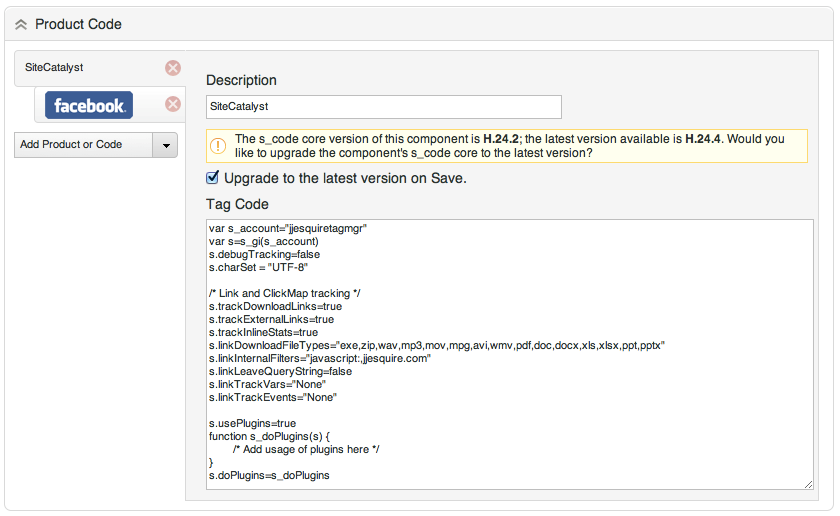The image size is (840, 516).
Task: Uncheck Upgrade to the latest version checkbox
Action: click(x=212, y=178)
